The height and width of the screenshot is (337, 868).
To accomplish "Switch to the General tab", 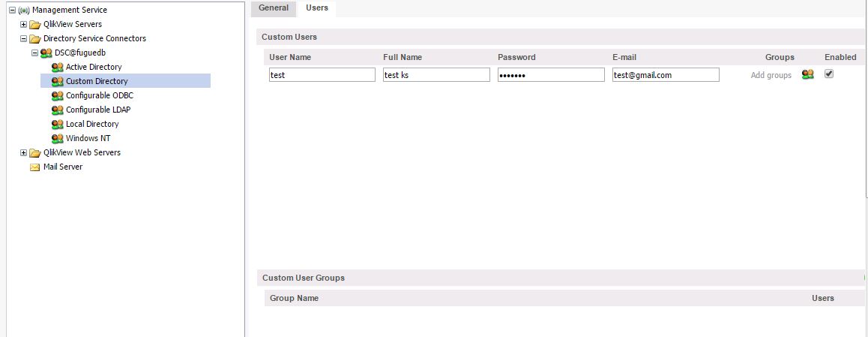I will click(274, 8).
